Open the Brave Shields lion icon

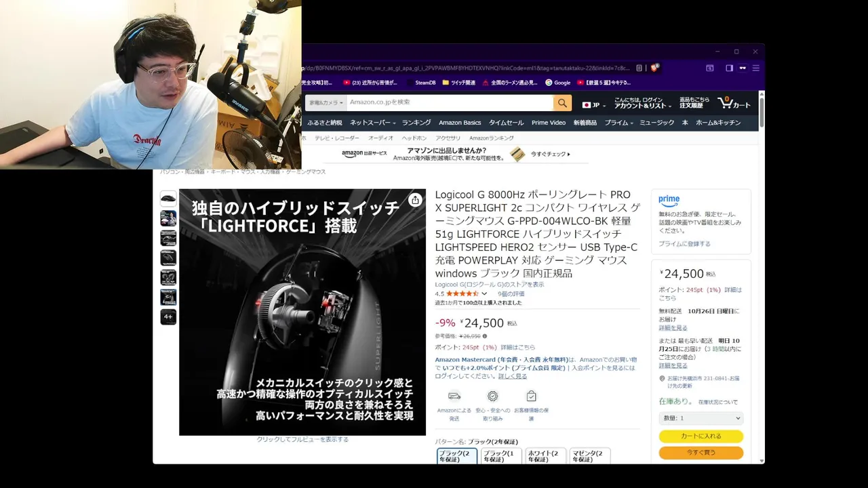[x=654, y=68]
